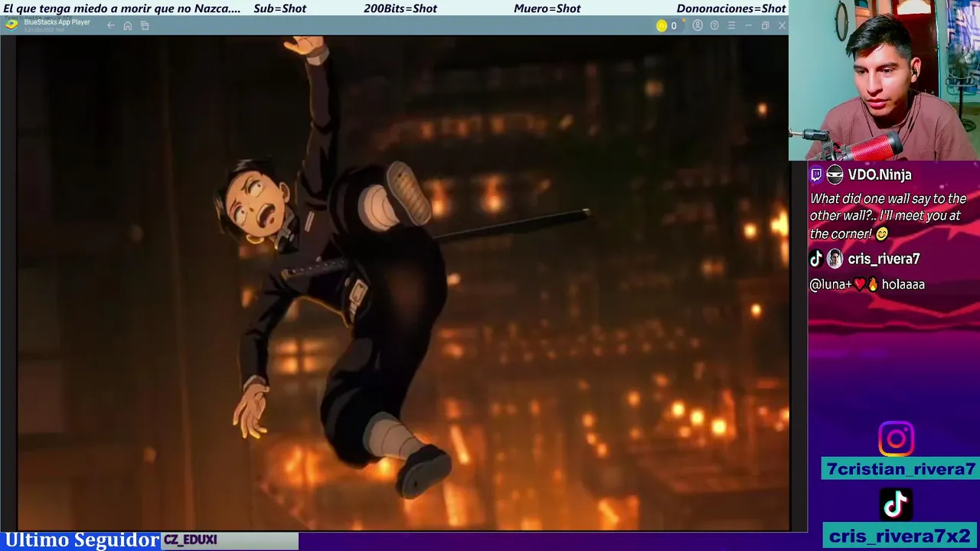The height and width of the screenshot is (551, 980).
Task: Click the large TikTok logo in overlay
Action: tap(896, 504)
